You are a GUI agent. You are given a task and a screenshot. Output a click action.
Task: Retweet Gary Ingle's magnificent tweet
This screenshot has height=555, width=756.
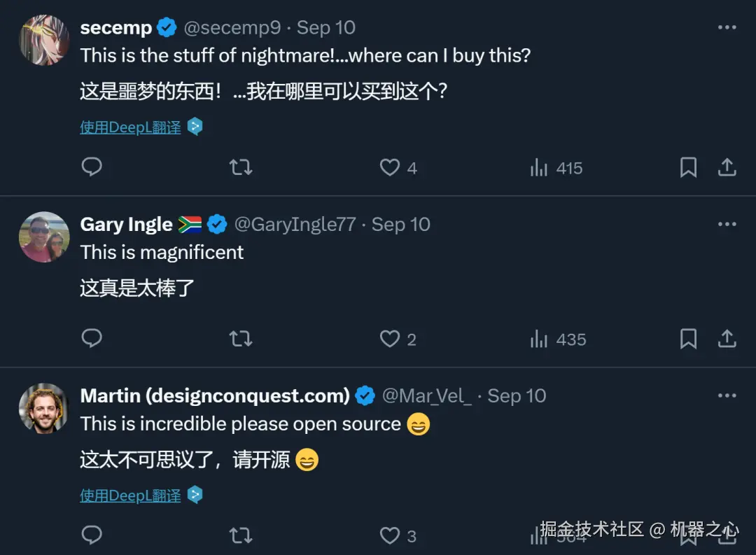241,339
